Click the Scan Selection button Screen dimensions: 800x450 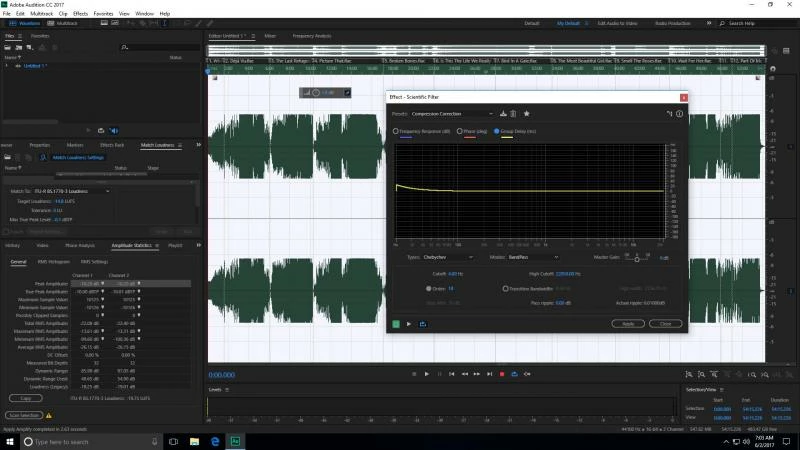click(24, 415)
